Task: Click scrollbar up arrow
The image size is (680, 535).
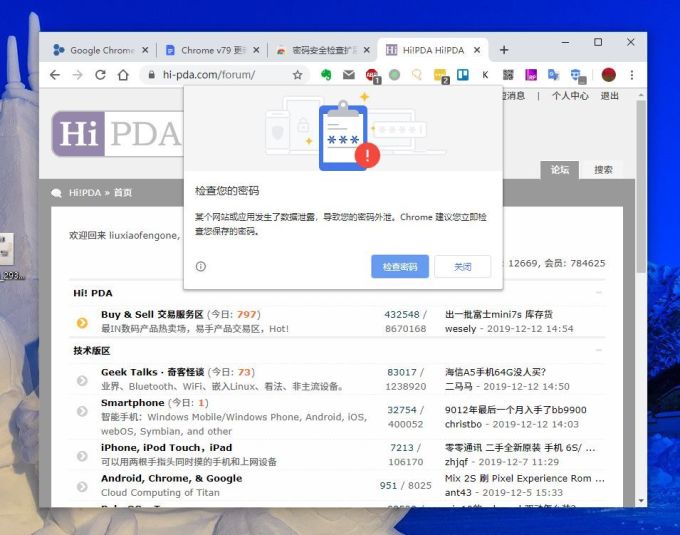Action: coord(641,95)
